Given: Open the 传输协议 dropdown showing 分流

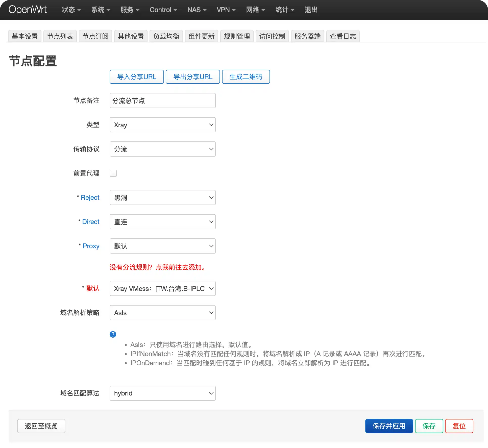Looking at the screenshot, I should point(163,149).
